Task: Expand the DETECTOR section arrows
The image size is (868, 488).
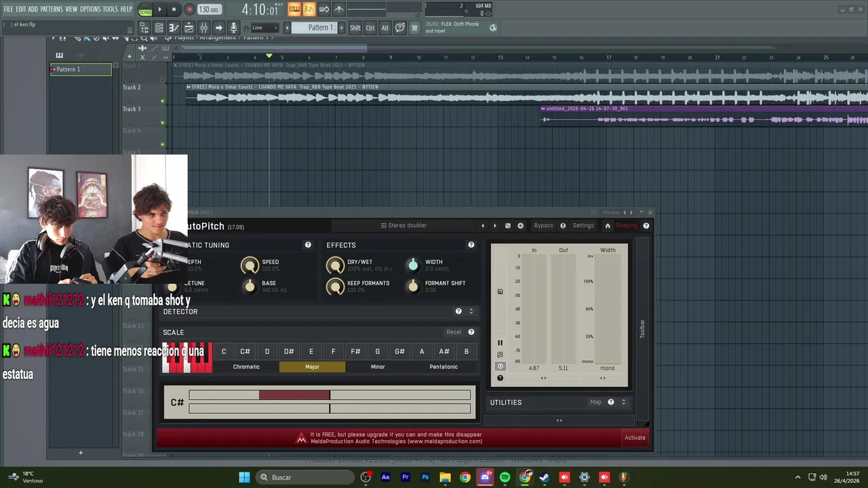Action: click(x=471, y=311)
